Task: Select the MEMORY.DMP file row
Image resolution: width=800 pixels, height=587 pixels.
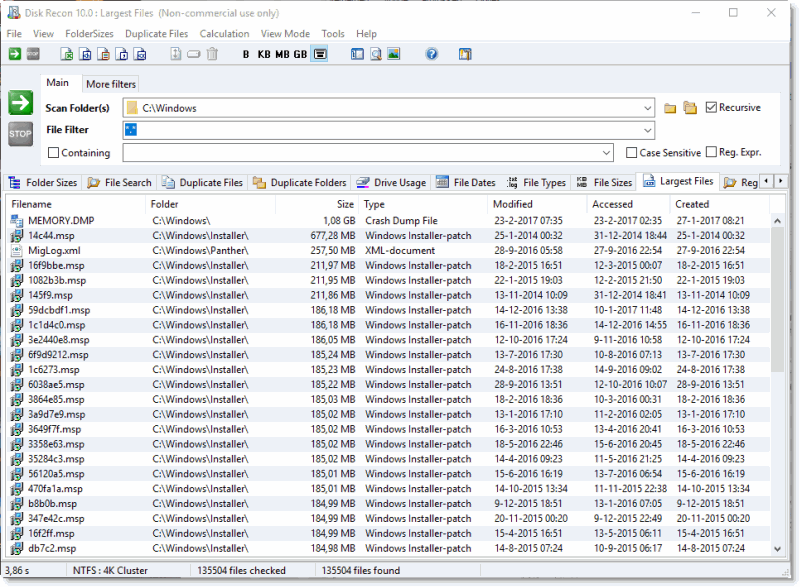Action: tap(388, 221)
